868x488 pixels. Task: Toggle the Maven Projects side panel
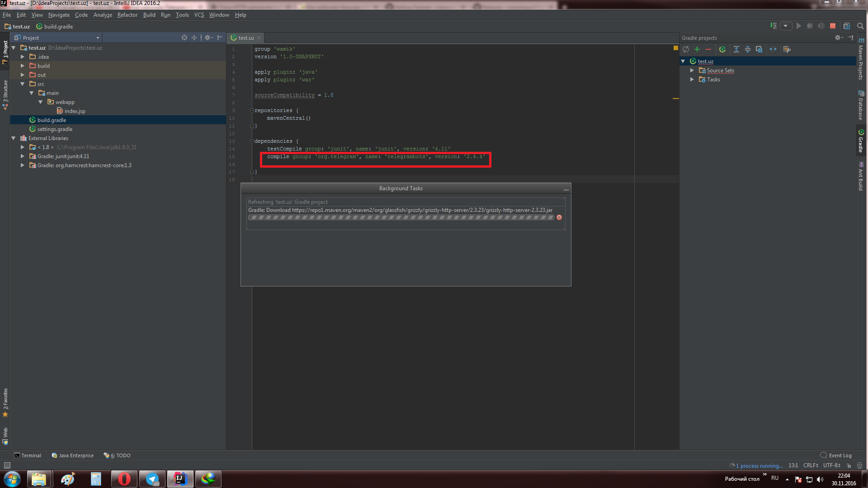pyautogui.click(x=861, y=60)
